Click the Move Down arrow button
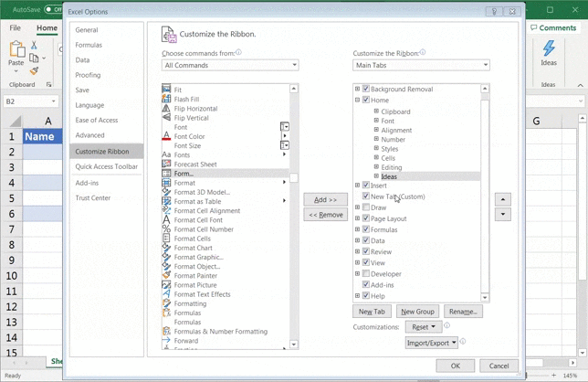This screenshot has height=382, width=588. pos(503,215)
